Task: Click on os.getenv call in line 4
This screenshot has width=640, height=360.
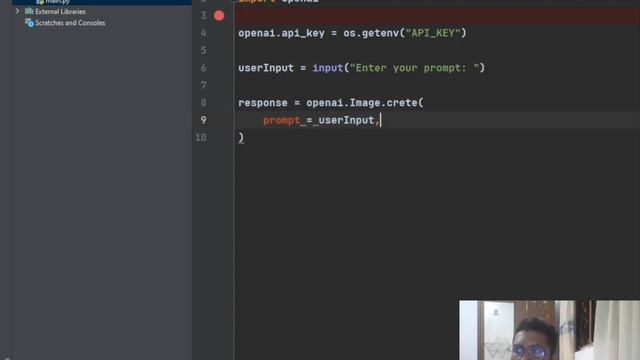Action: (371, 33)
